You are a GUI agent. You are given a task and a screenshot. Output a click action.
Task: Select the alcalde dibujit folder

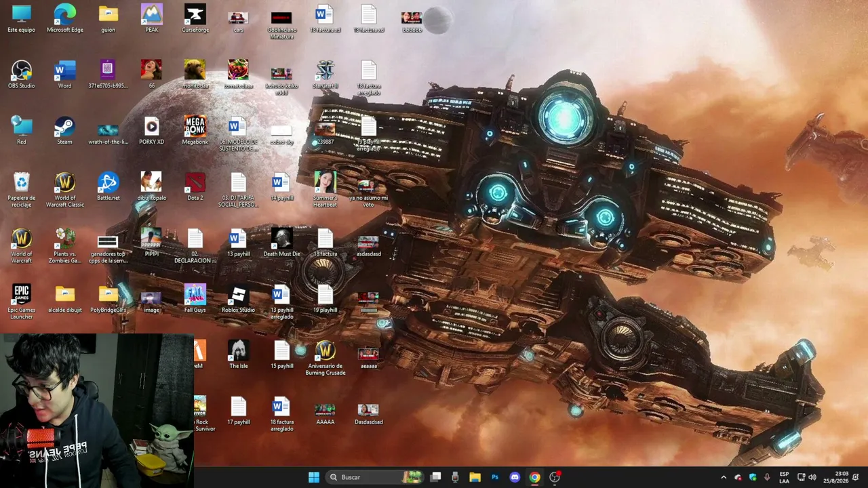tap(65, 298)
